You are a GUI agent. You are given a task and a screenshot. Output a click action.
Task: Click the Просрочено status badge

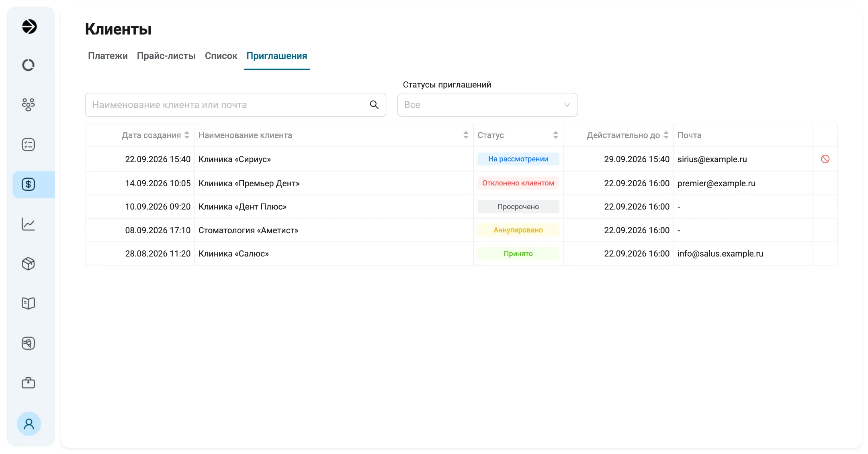coord(518,207)
